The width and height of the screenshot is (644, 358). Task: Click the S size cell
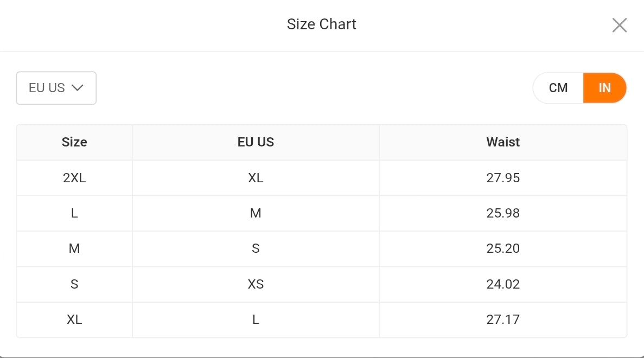(74, 284)
